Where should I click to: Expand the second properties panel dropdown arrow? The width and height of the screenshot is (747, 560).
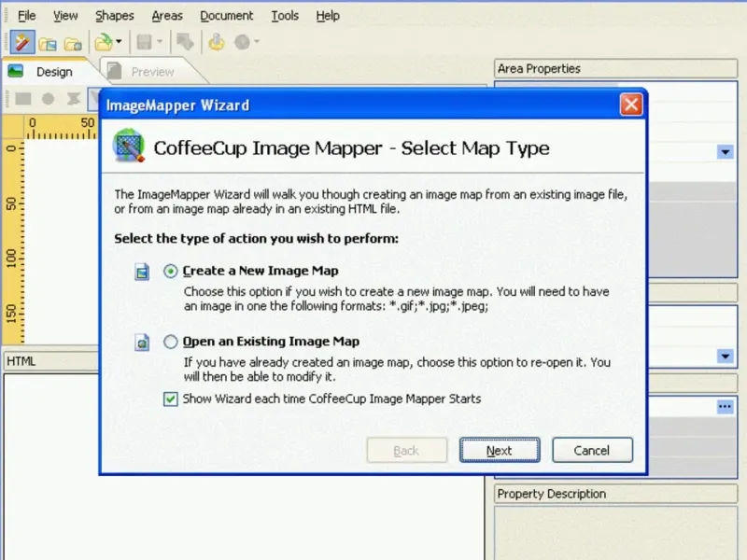tap(726, 356)
